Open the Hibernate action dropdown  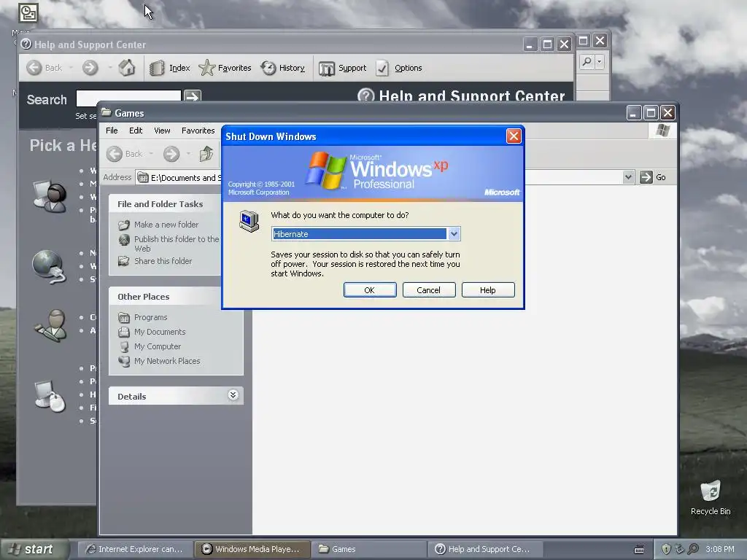point(454,234)
